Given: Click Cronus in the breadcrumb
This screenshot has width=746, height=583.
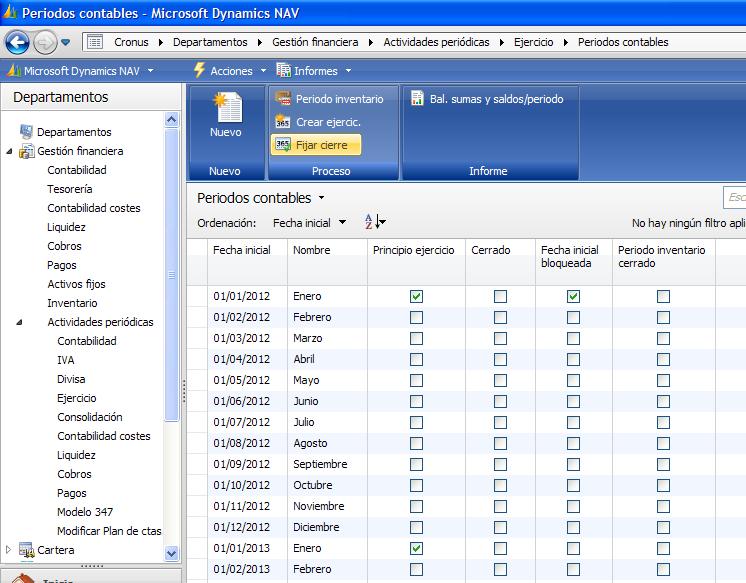Looking at the screenshot, I should click(x=131, y=42).
